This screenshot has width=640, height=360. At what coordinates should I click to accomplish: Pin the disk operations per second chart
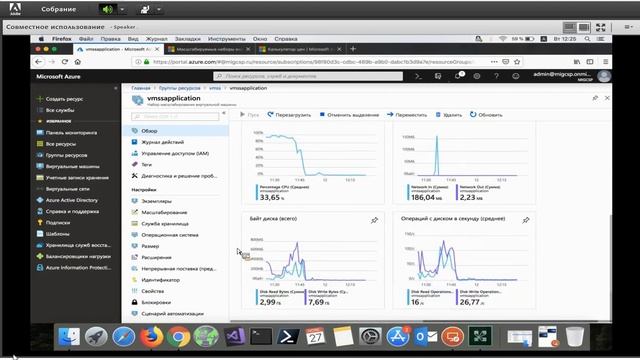526,220
